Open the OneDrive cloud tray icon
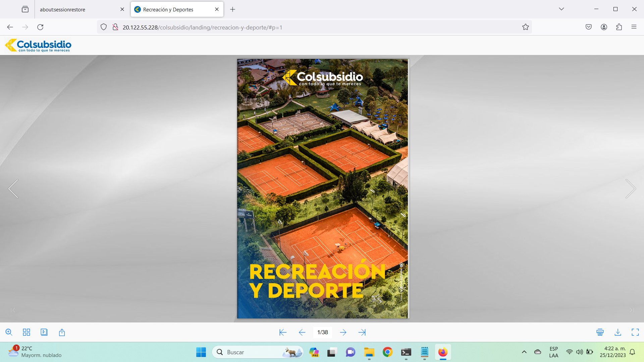This screenshot has height=362, width=644. (538, 352)
